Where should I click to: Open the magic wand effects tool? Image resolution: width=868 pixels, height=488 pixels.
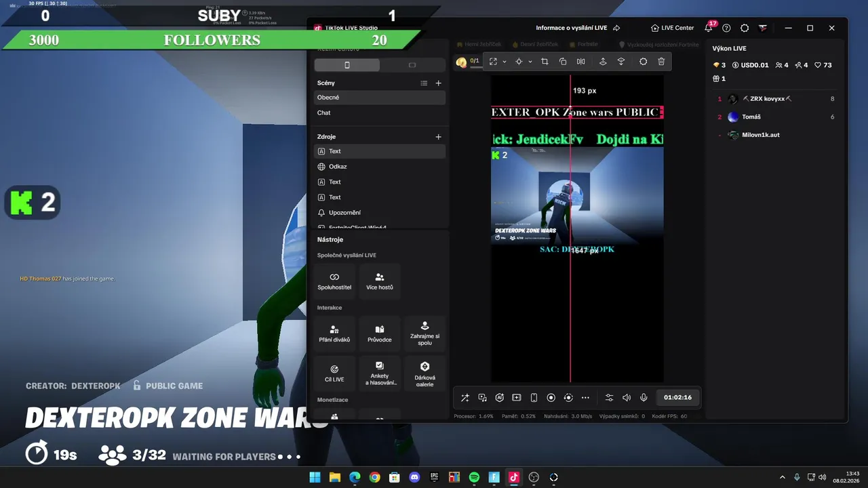click(x=465, y=398)
